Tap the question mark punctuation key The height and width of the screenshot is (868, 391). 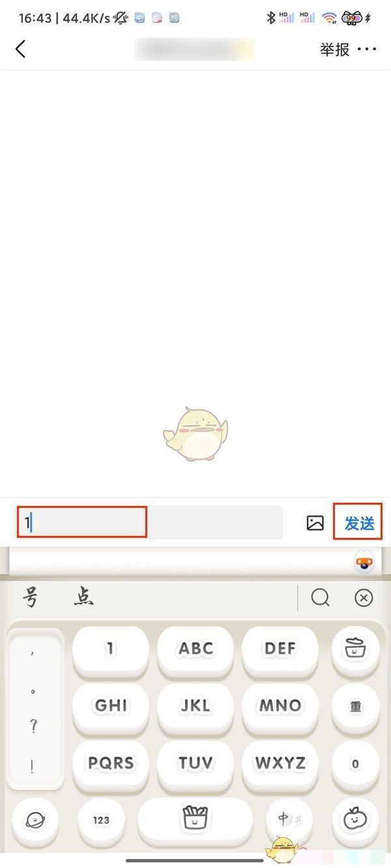click(33, 727)
